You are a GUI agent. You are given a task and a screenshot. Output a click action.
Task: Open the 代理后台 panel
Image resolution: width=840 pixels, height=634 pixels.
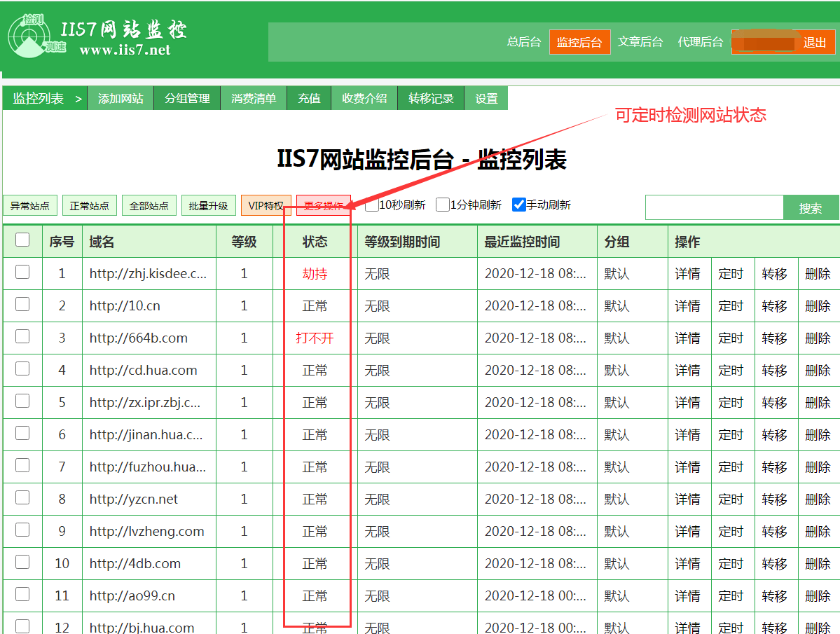[700, 42]
